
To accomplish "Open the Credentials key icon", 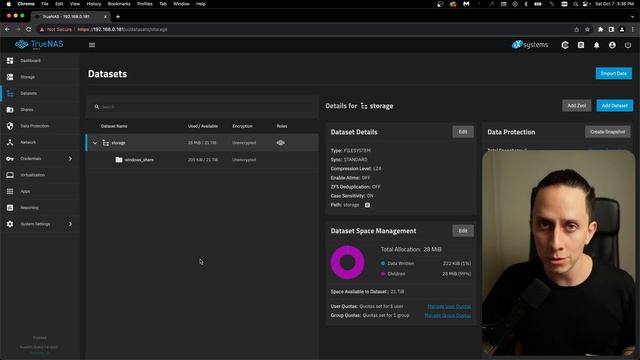I will pos(10,158).
